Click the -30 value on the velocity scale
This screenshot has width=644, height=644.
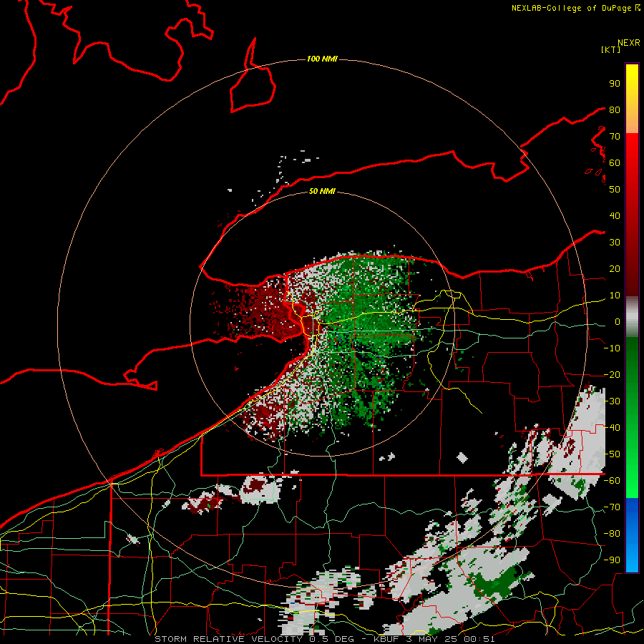coord(612,401)
